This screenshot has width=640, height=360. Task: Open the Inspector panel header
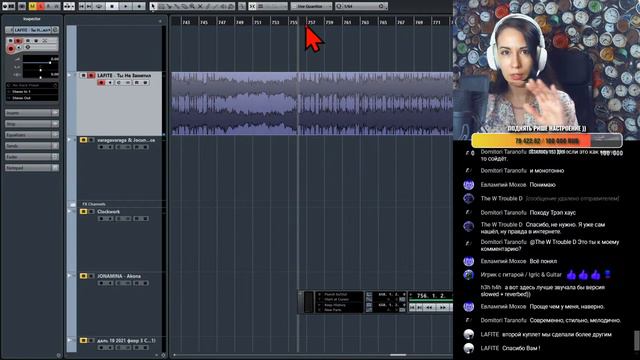click(x=32, y=19)
